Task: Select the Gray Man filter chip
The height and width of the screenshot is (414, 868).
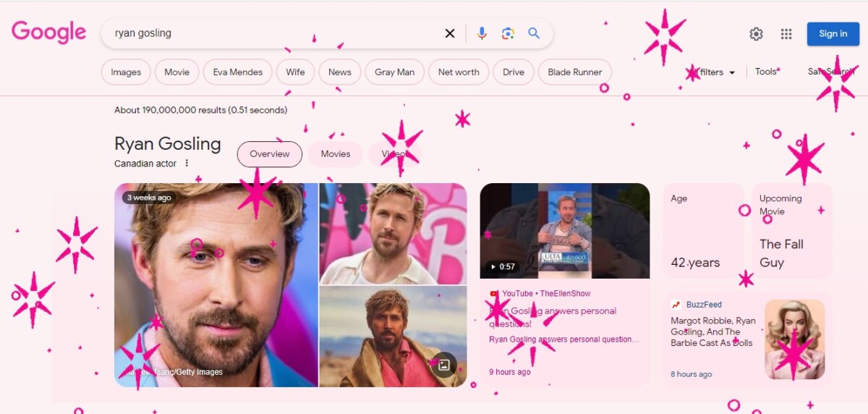Action: 395,72
